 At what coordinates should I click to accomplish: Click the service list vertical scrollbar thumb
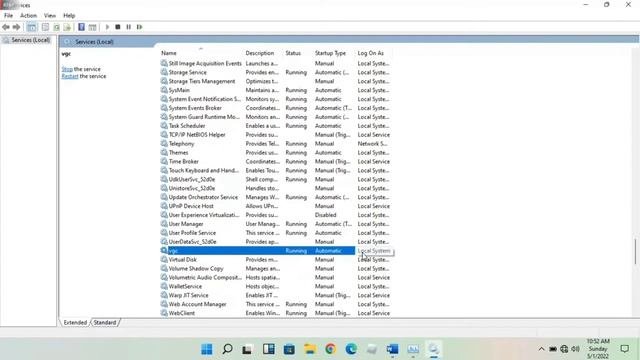(x=635, y=251)
